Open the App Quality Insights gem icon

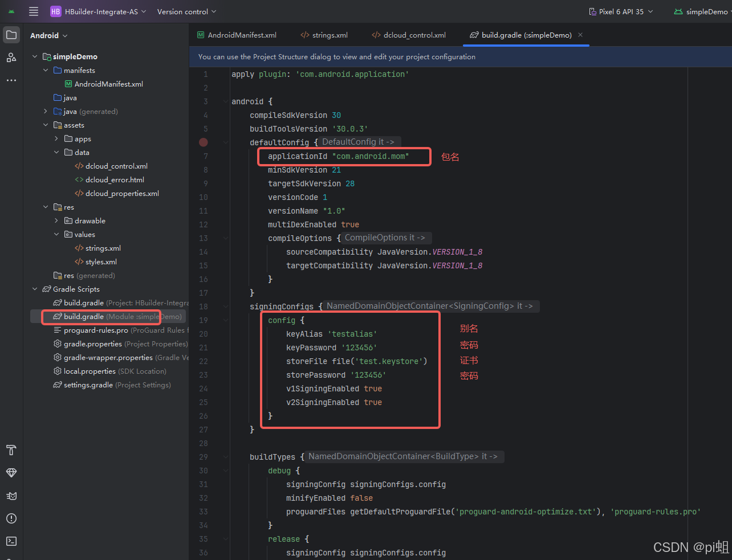pyautogui.click(x=11, y=473)
